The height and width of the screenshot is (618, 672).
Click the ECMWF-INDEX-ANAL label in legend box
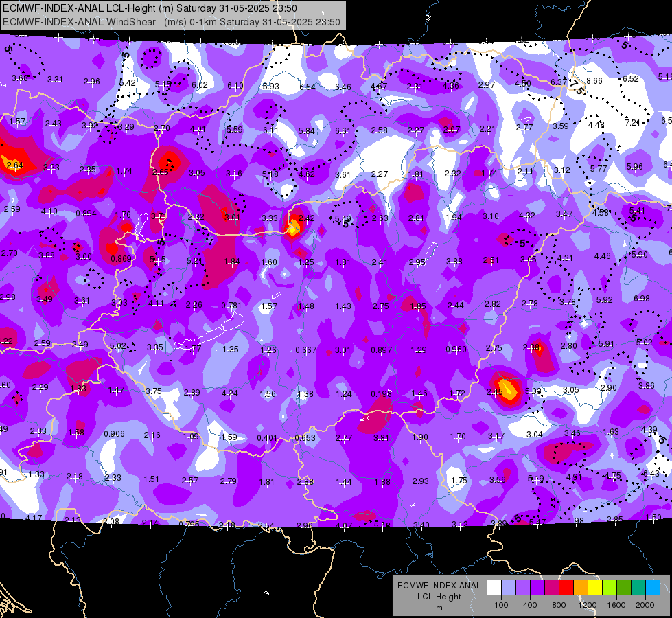pyautogui.click(x=439, y=586)
